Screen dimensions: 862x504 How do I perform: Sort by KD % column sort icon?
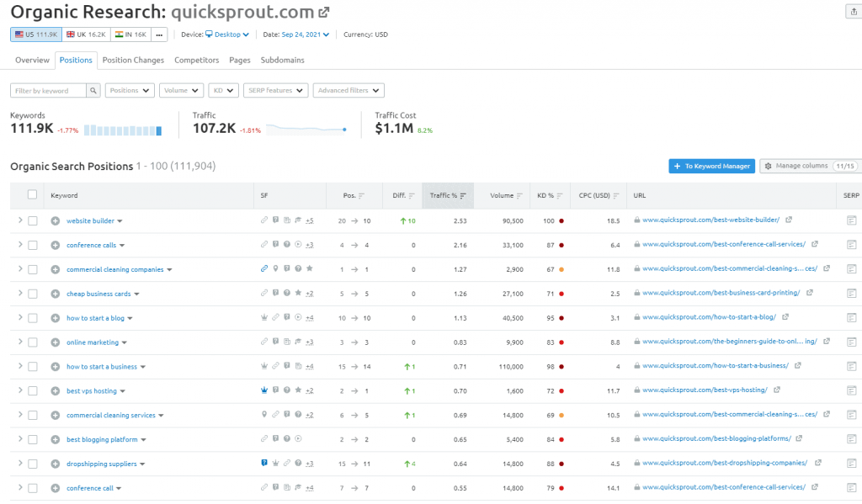(x=560, y=196)
